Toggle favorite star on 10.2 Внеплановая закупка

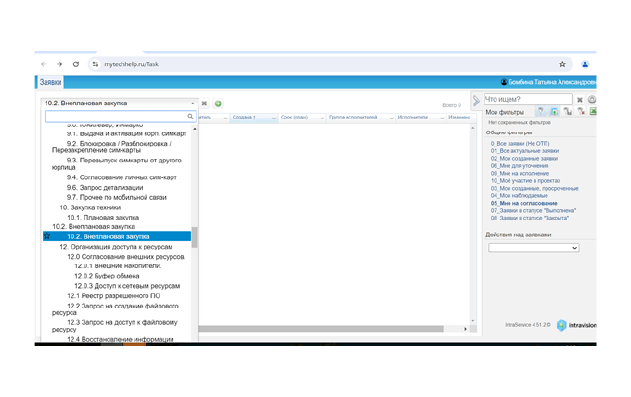coord(47,236)
